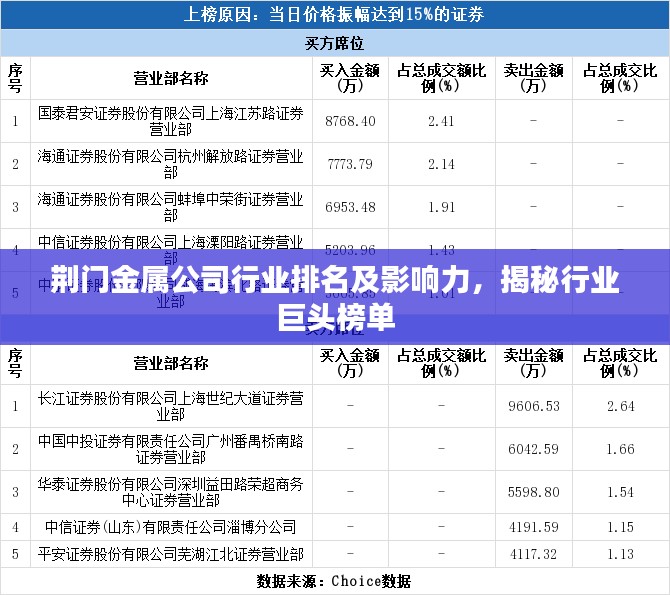Click the sell amount 4117.32
670x595 pixels.
tap(533, 555)
